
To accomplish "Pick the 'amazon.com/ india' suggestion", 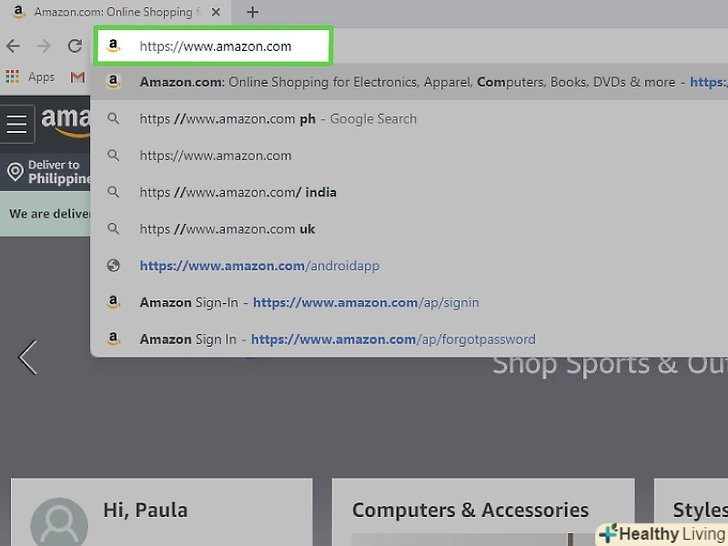I will tap(409, 192).
